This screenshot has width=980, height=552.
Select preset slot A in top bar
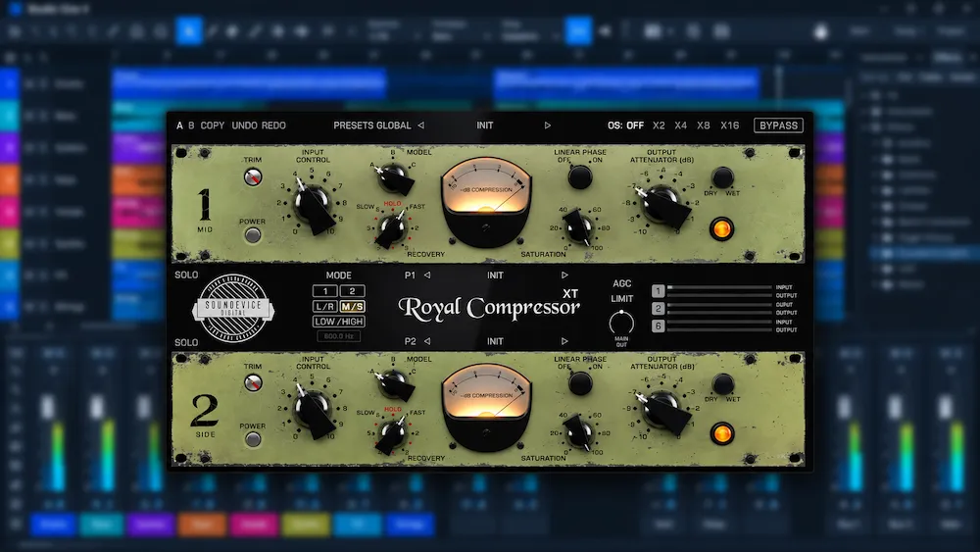click(x=179, y=125)
